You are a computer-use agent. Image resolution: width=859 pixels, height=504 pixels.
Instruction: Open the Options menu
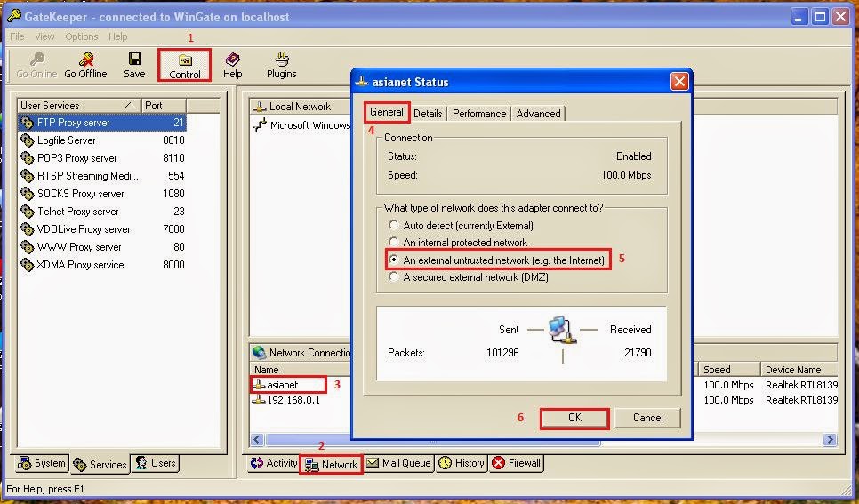[82, 36]
